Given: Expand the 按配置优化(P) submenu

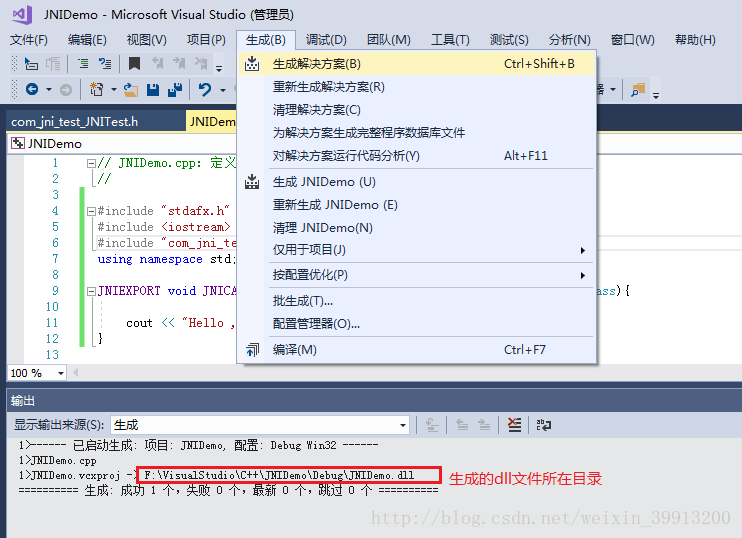Looking at the screenshot, I should (x=416, y=275).
